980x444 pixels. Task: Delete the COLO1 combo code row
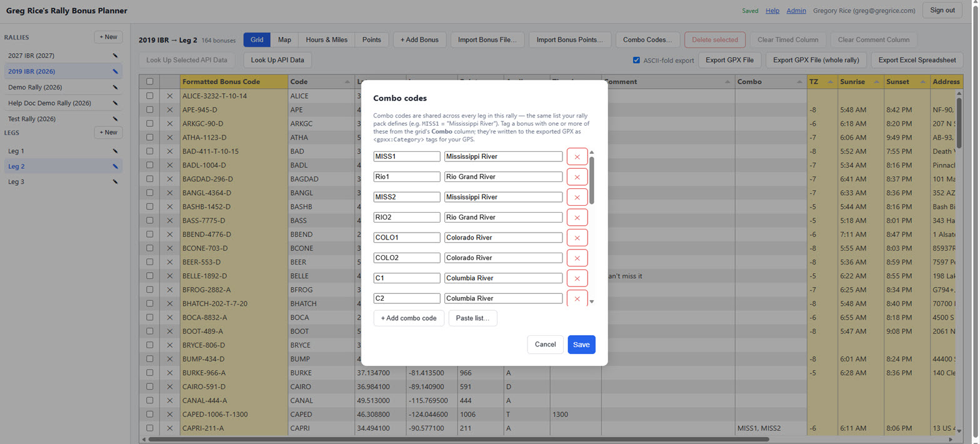tap(577, 238)
